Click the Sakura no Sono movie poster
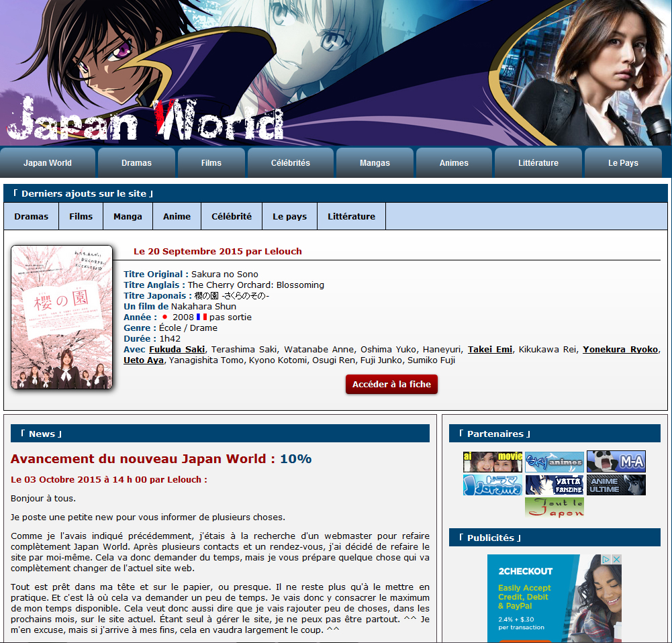 [62, 317]
